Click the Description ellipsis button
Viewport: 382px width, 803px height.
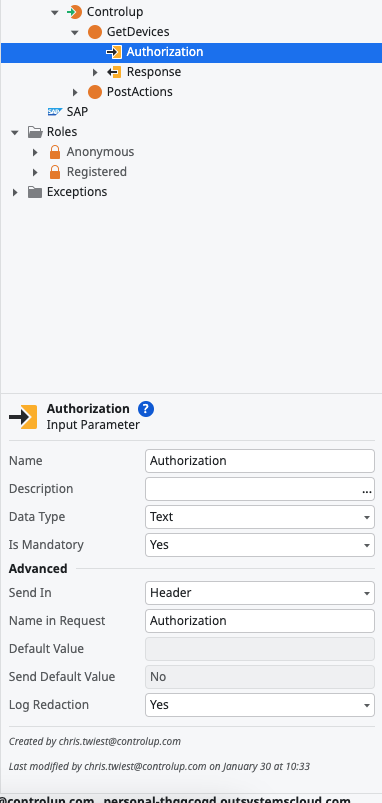[x=367, y=491]
